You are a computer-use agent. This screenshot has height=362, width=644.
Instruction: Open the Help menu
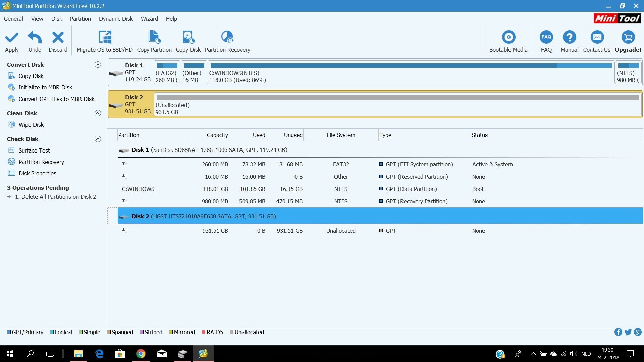[171, 19]
